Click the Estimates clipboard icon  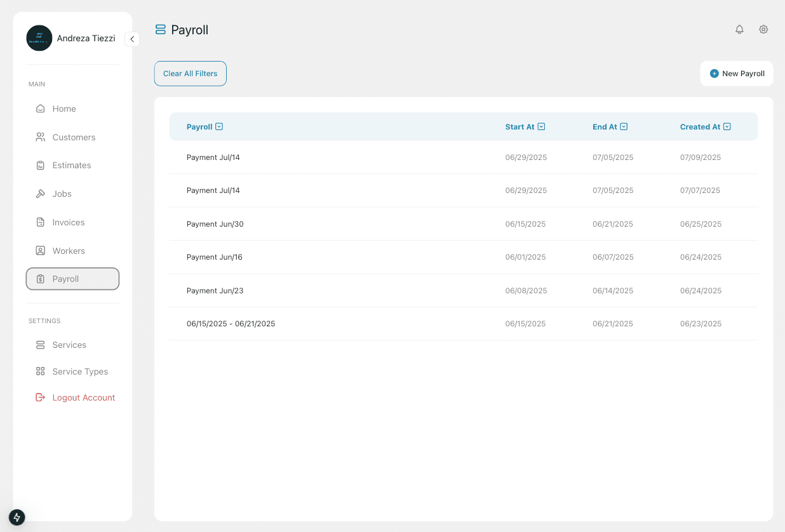point(41,165)
